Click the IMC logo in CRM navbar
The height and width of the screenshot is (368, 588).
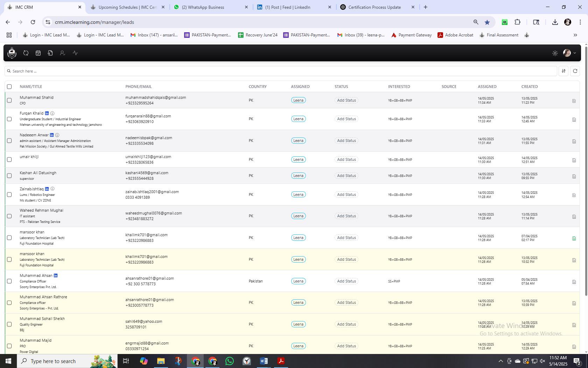12,53
